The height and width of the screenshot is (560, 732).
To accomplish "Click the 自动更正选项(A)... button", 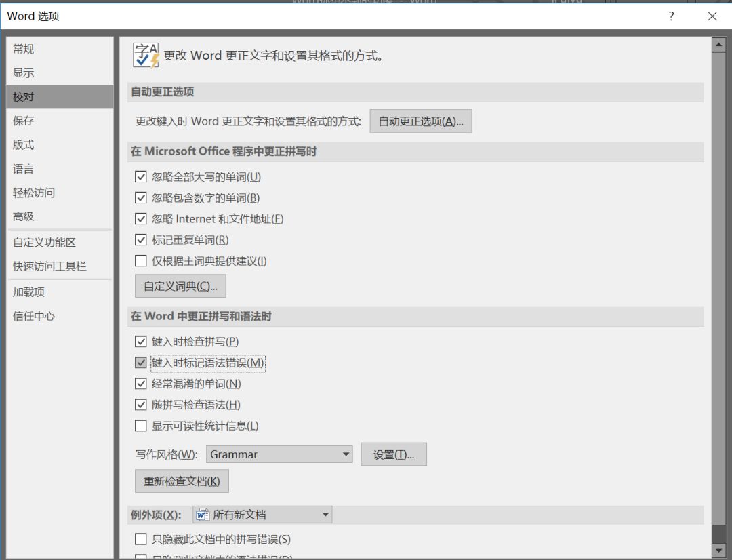I will click(421, 121).
